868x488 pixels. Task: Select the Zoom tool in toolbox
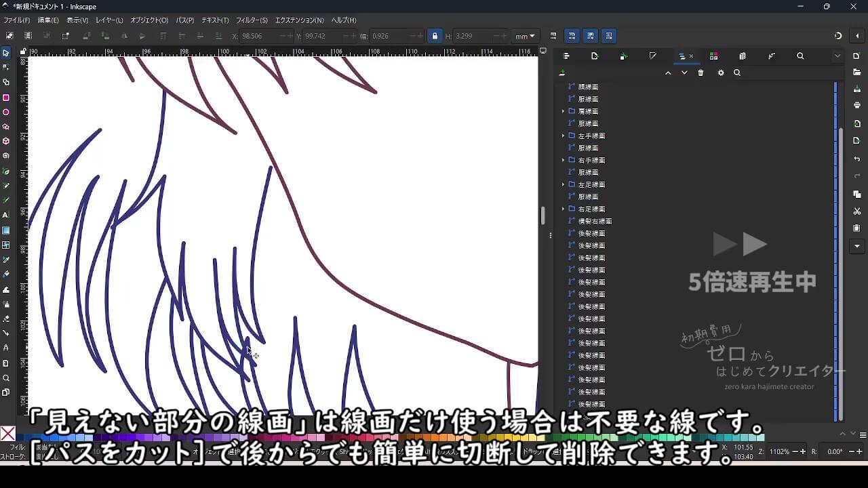tap(6, 378)
